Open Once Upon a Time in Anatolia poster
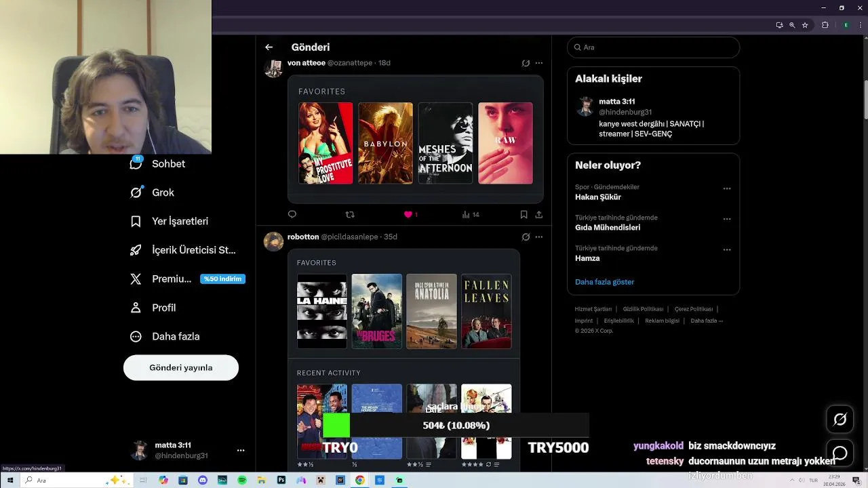868x488 pixels. [x=431, y=311]
